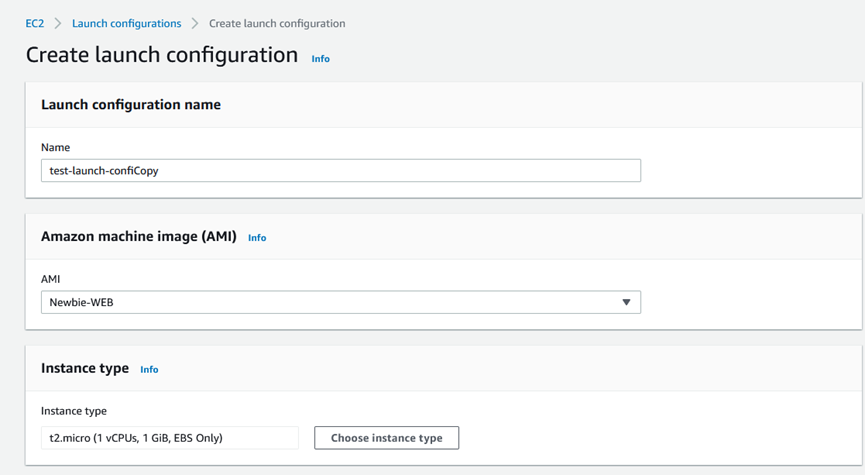Click the EC2 breadcrumb link
Image resolution: width=865 pixels, height=475 pixels.
coord(35,23)
